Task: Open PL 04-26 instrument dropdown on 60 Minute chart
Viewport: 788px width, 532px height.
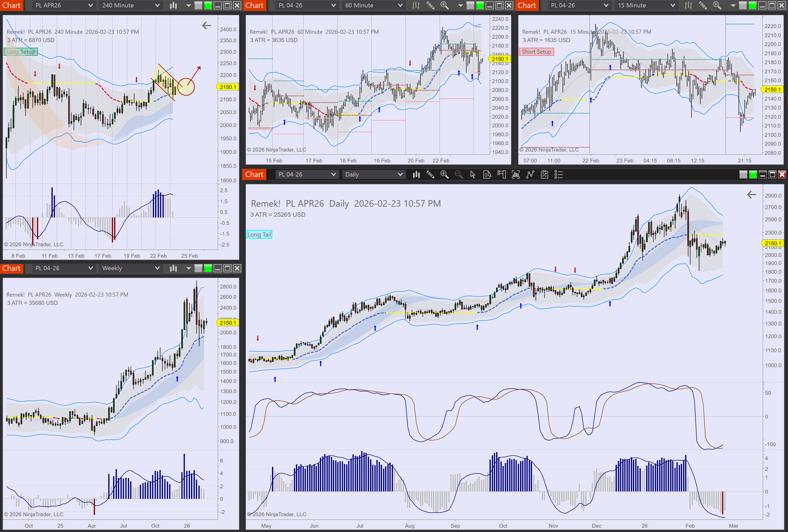Action: [x=333, y=5]
